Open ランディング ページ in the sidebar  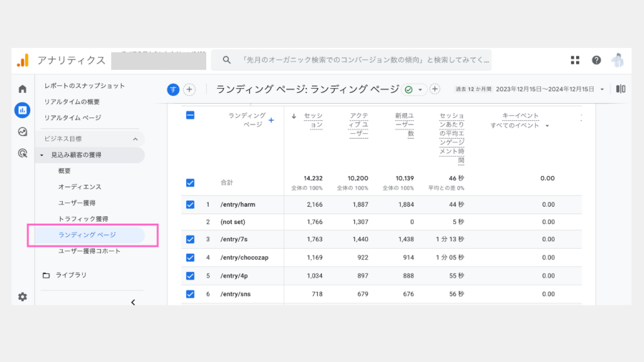click(87, 235)
